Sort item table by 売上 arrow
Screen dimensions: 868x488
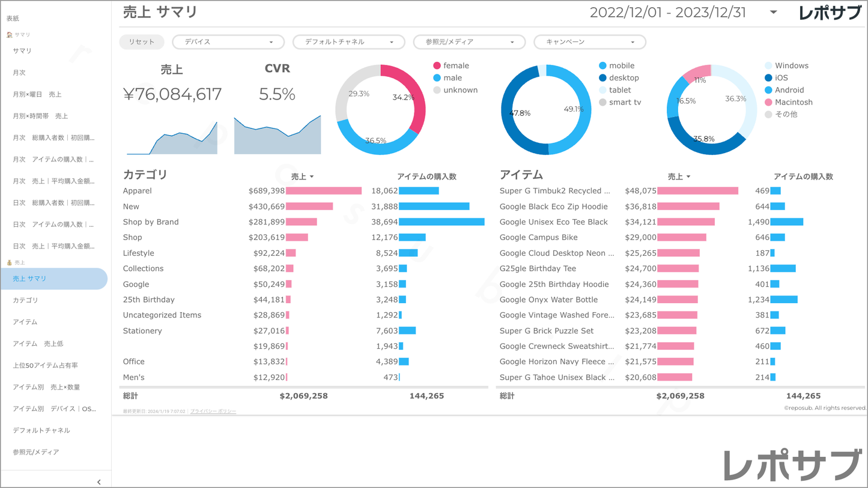pyautogui.click(x=688, y=177)
